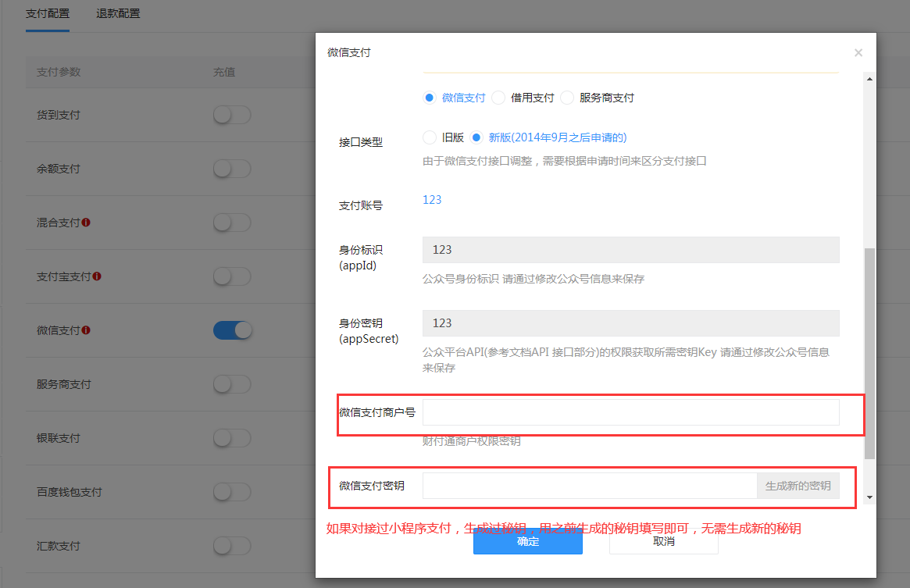Turn on the 混合支付 switch
This screenshot has width=910, height=588.
(232, 223)
